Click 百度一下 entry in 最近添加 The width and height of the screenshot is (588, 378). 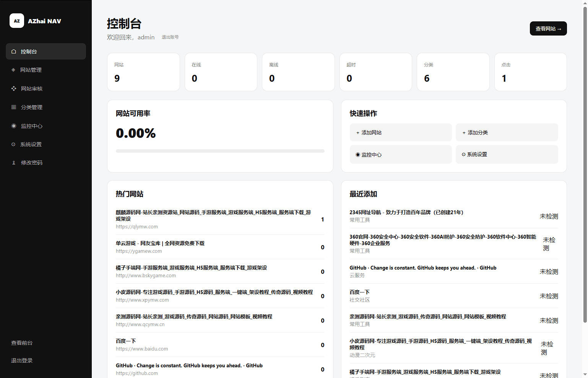pos(359,292)
